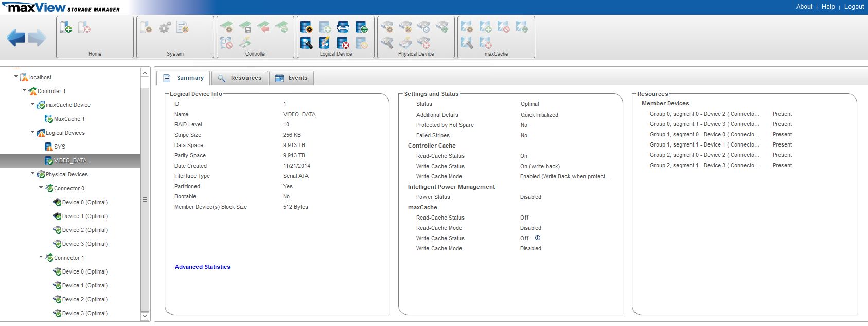This screenshot has width=868, height=326.
Task: Click the Delete logical device icon with red X
Action: coord(343,43)
